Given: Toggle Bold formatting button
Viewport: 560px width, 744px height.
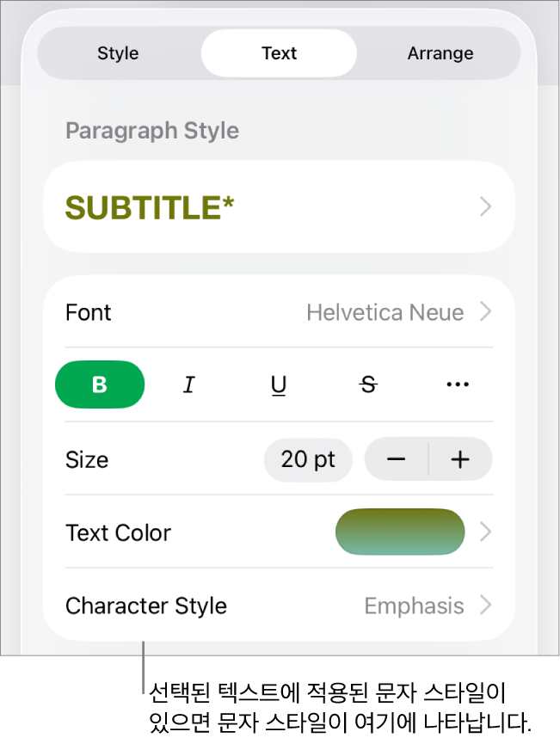Looking at the screenshot, I should (x=100, y=384).
